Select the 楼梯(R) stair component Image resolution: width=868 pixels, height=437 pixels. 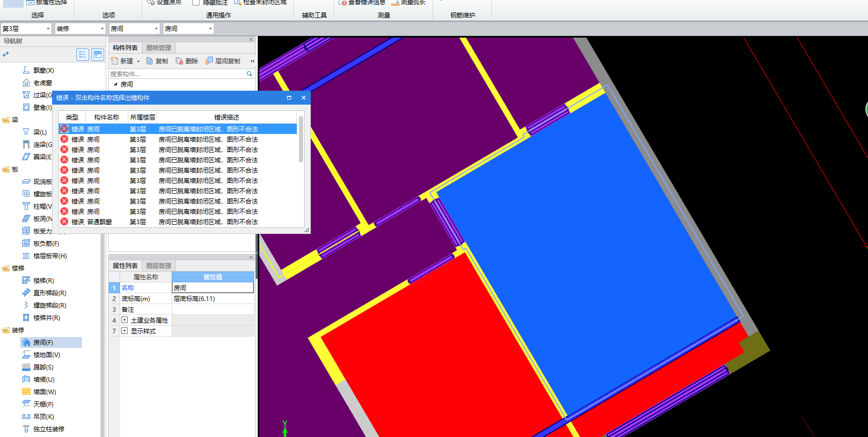pos(38,280)
